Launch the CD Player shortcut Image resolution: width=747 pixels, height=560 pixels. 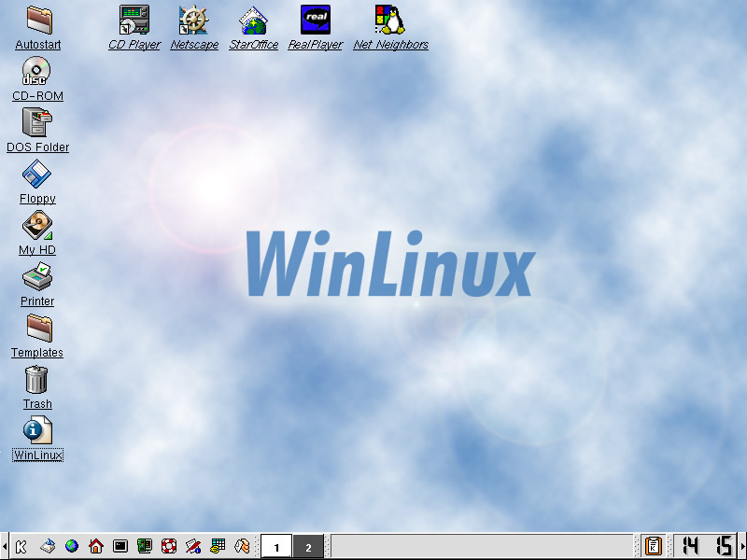[134, 20]
